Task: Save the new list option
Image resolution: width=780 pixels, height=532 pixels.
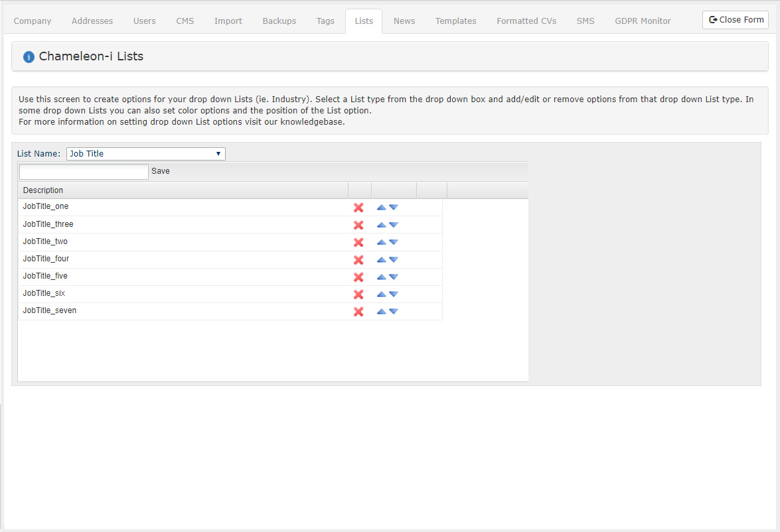Action: pyautogui.click(x=160, y=171)
